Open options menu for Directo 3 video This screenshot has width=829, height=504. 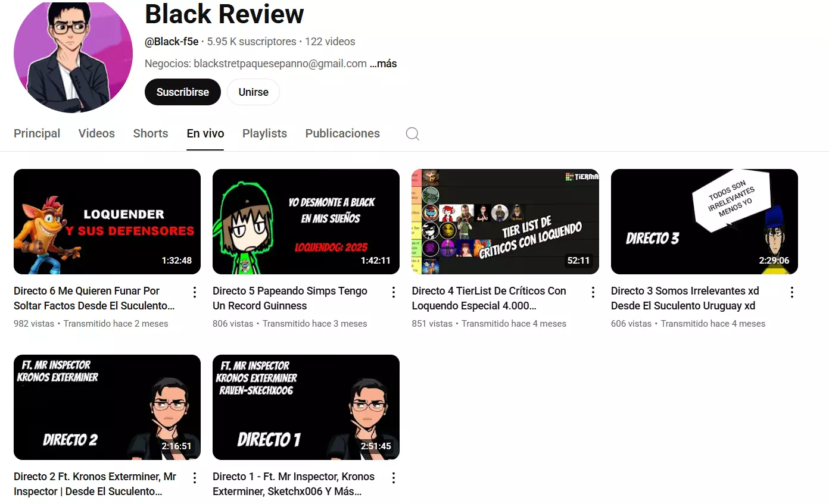791,292
